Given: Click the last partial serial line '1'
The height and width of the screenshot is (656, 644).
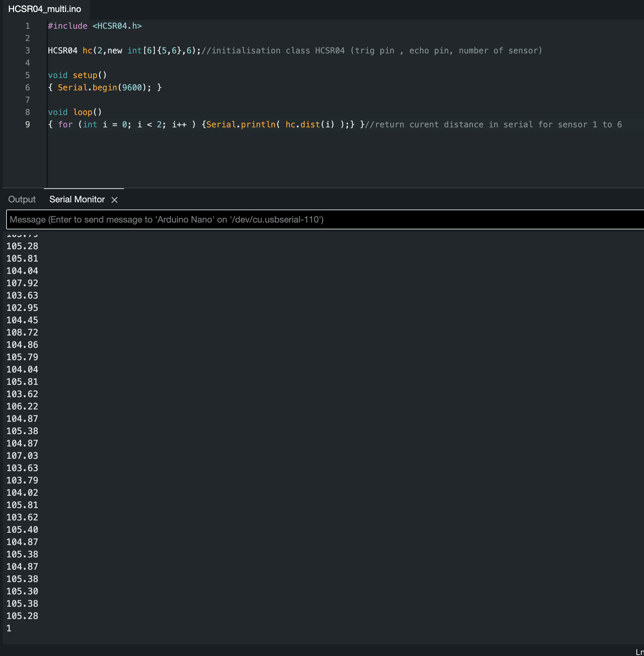Looking at the screenshot, I should tap(9, 628).
